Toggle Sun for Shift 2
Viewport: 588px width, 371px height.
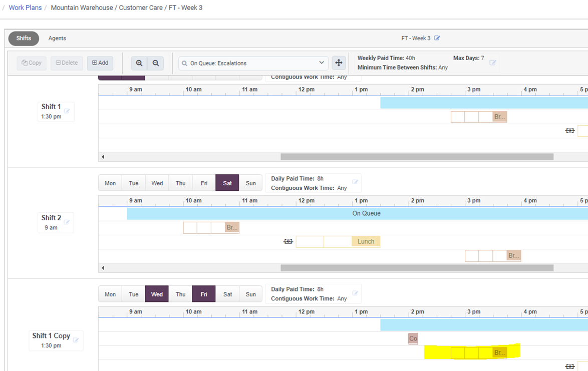coord(250,183)
